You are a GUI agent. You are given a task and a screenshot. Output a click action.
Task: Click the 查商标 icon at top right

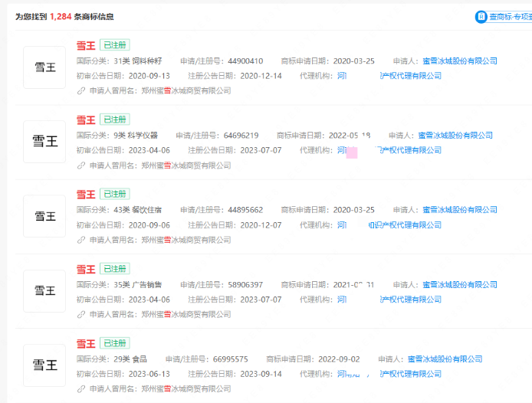(x=481, y=17)
